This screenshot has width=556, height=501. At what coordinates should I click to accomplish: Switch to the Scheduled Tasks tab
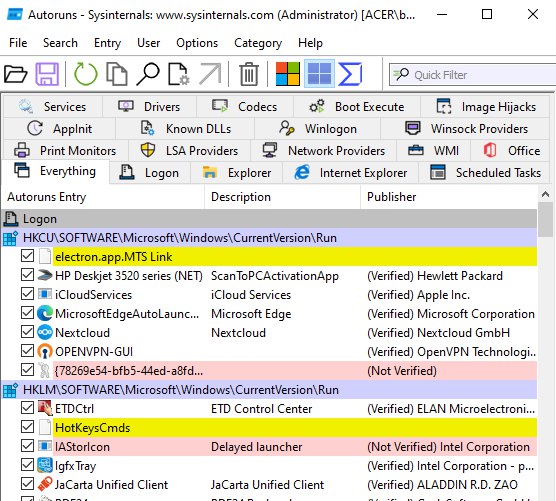click(485, 173)
